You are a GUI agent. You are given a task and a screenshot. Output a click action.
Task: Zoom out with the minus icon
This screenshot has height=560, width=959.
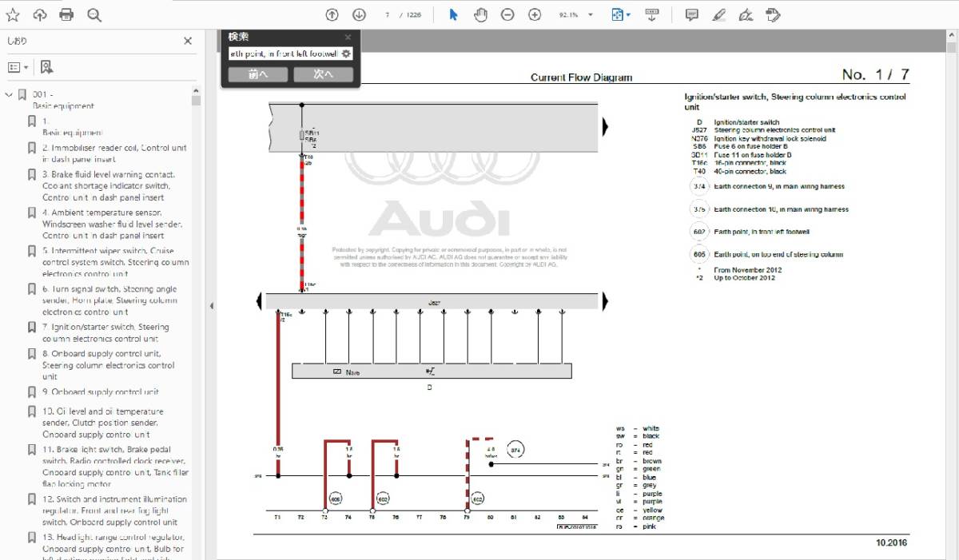507,14
